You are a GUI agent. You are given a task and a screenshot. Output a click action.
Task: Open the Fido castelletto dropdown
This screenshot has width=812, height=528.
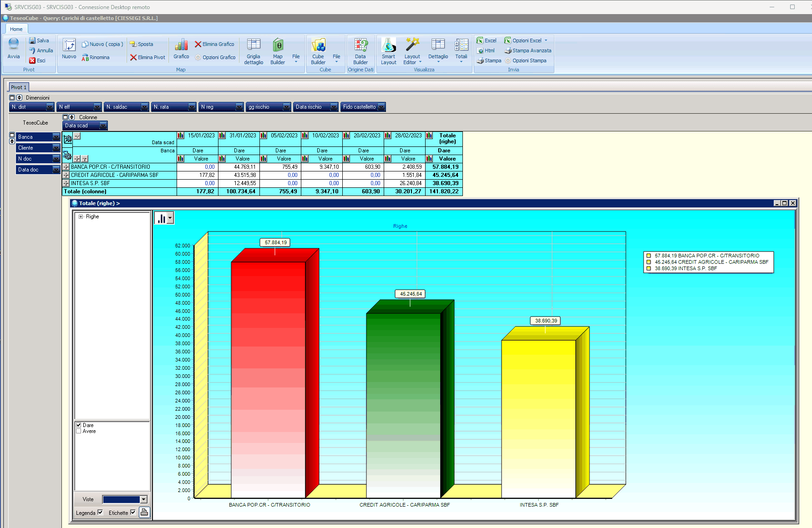pos(381,107)
